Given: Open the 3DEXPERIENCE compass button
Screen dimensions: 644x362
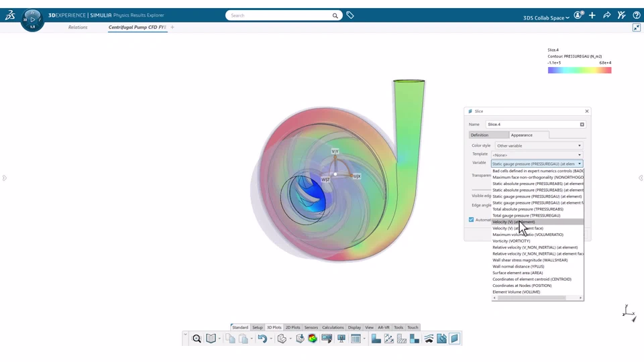Looking at the screenshot, I should [x=32, y=19].
